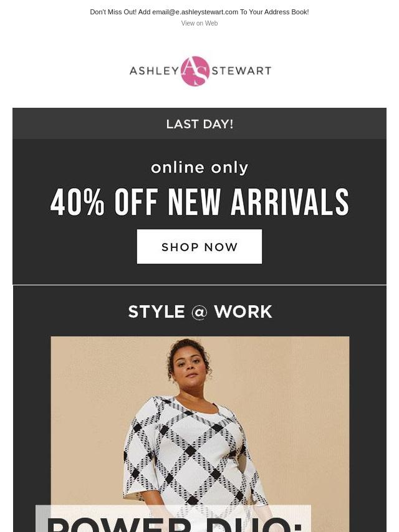Click the 'online only' text
The image size is (399, 532).
(x=199, y=168)
